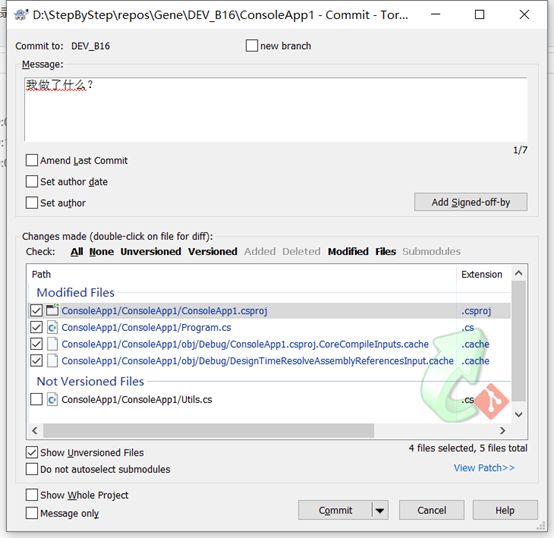Viewport: 554px width, 538px height.
Task: Click the file list scroll up arrow
Action: tap(519, 273)
